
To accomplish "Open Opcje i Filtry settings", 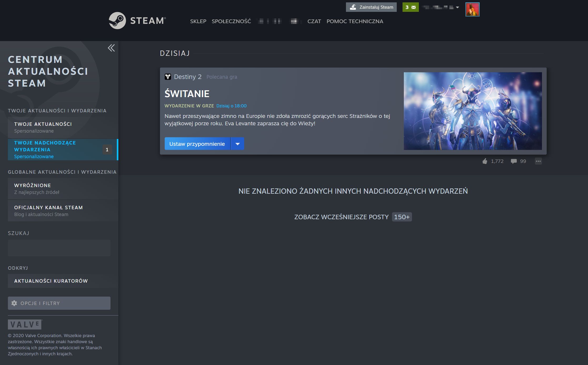I will tap(59, 303).
